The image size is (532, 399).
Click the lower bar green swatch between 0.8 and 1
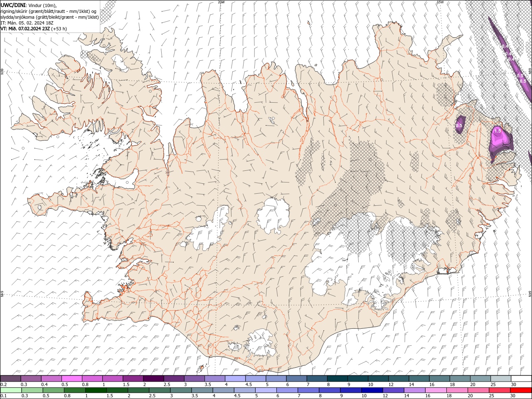[74, 390]
